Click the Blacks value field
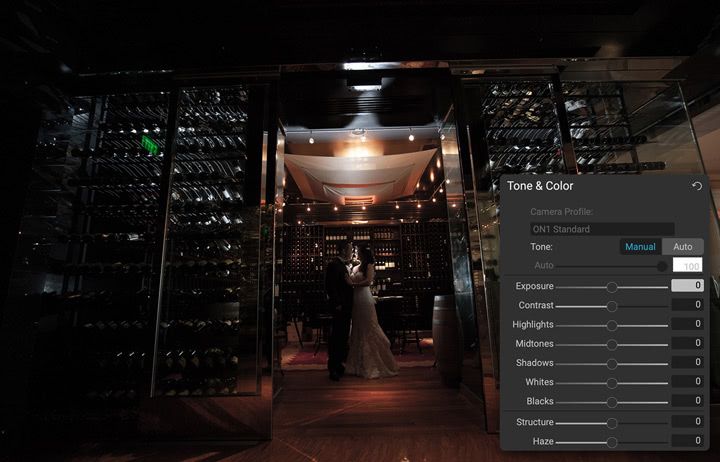 687,400
